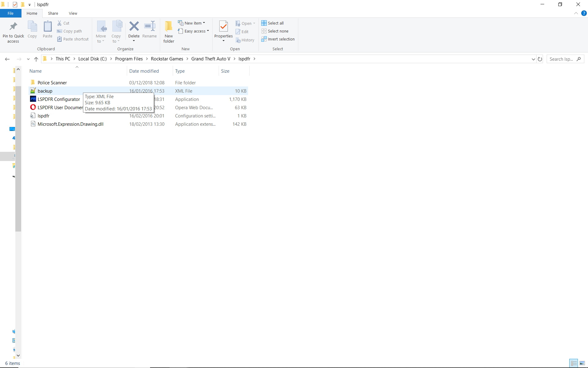This screenshot has width=588, height=368.
Task: Sort files by Date modified column
Action: coord(144,71)
